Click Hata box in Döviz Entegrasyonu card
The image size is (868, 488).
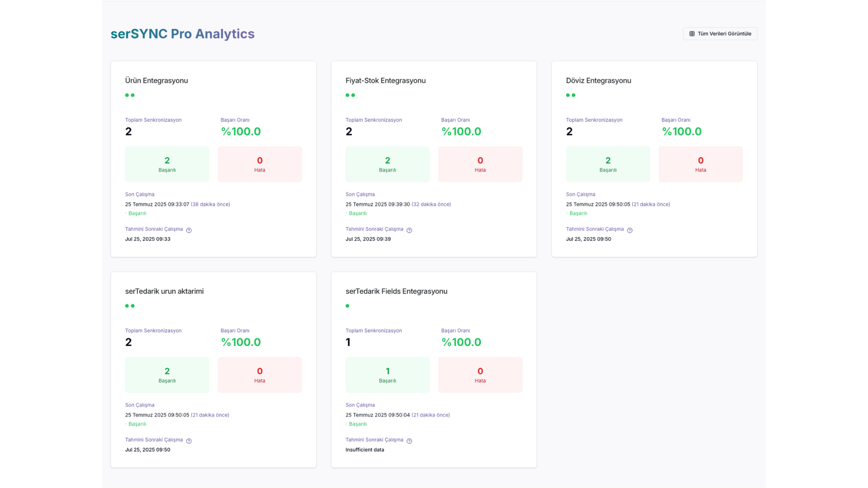tap(700, 164)
